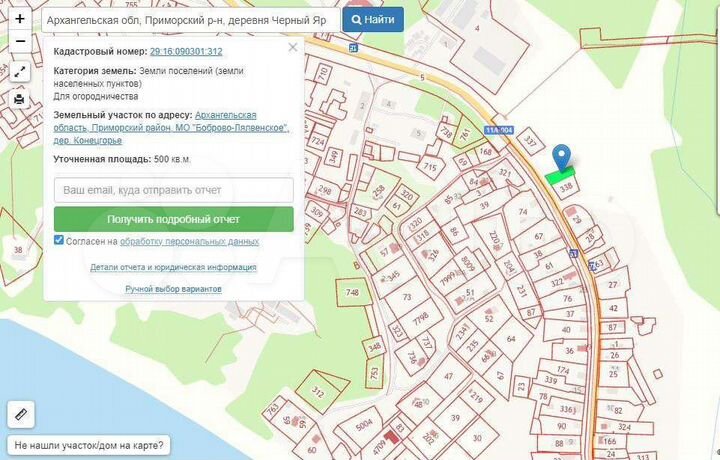Image resolution: width=720 pixels, height=460 pixels.
Task: Select parcel 4709 on the map
Action: pyautogui.click(x=379, y=445)
